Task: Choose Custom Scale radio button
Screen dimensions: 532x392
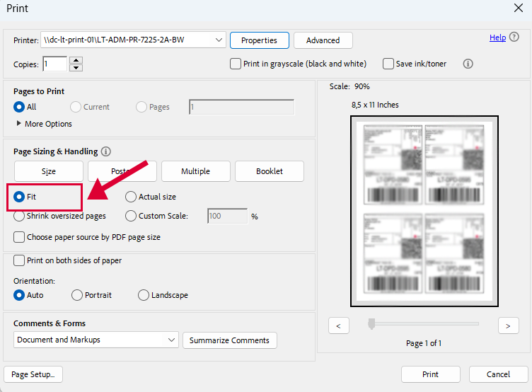Action: 131,216
